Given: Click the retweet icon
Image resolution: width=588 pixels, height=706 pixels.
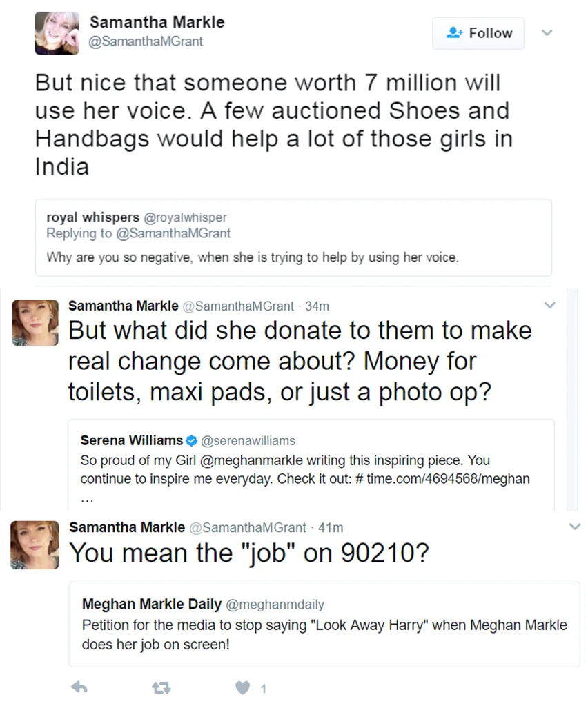Looking at the screenshot, I should click(x=161, y=687).
